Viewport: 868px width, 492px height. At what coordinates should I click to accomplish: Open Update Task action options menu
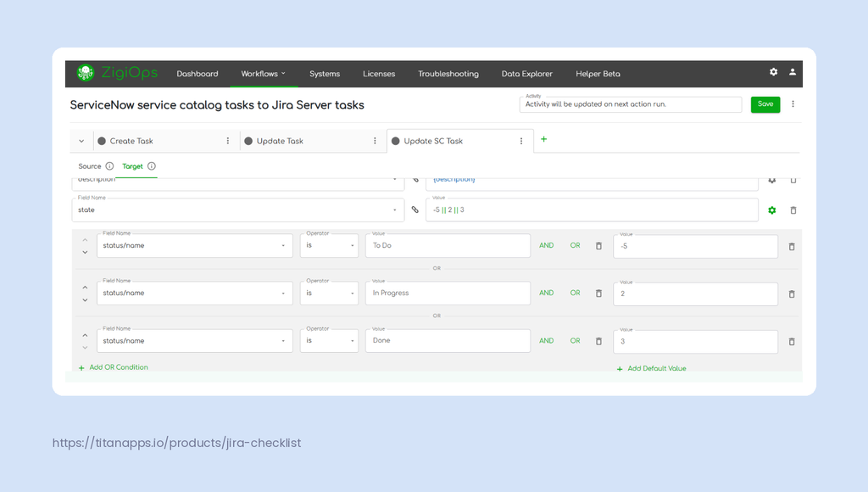[375, 141]
